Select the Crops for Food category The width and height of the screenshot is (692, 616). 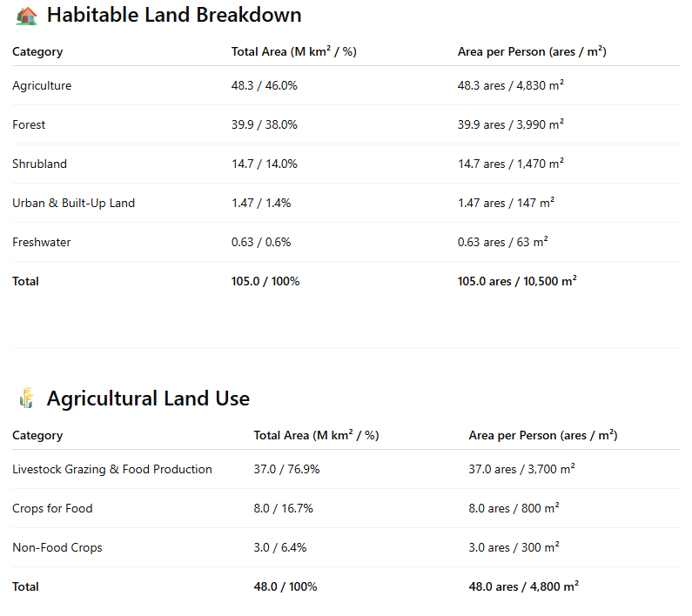(x=52, y=508)
